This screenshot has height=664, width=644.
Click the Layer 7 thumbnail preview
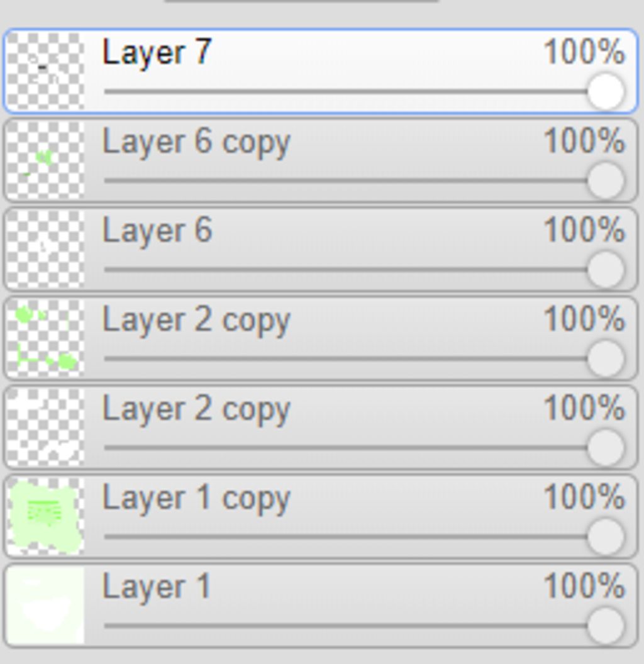pyautogui.click(x=46, y=71)
